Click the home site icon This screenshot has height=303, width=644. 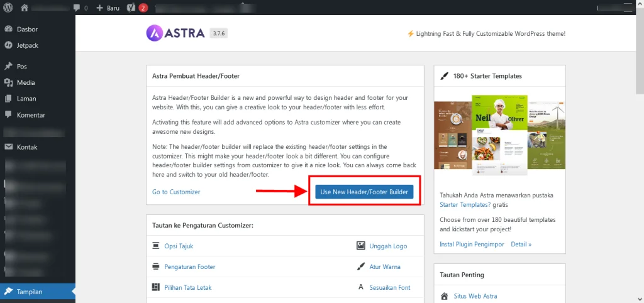[x=25, y=8]
